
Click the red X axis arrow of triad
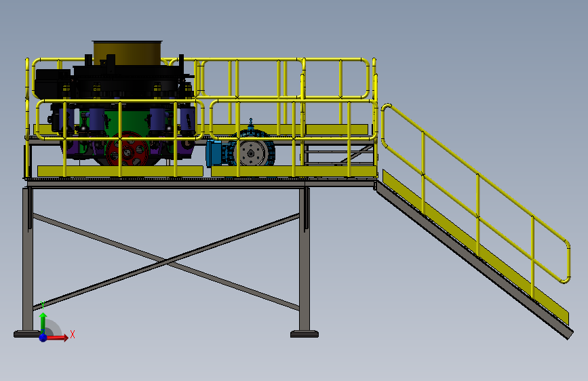[x=57, y=338]
